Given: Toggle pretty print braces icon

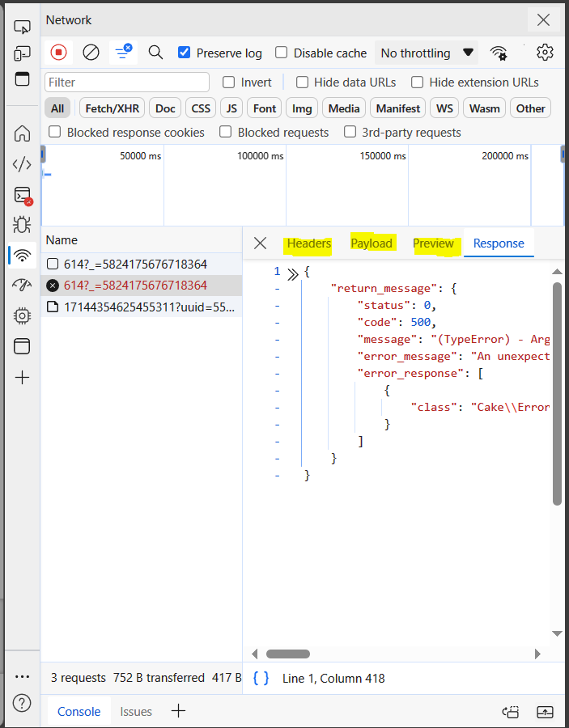Looking at the screenshot, I should pos(261,679).
